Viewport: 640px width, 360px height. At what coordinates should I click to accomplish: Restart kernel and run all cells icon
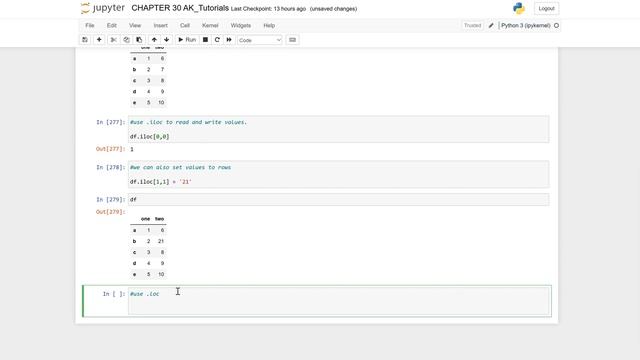(229, 40)
